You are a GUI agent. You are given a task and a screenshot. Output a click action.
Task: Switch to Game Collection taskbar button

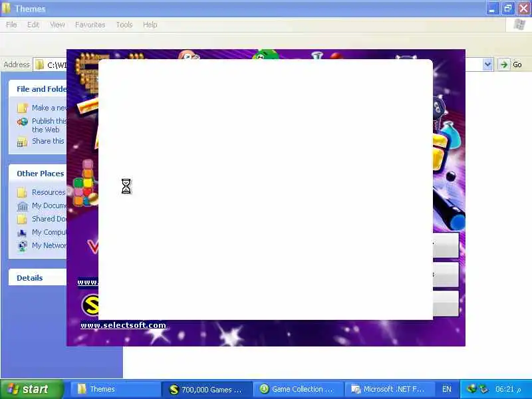[298, 389]
